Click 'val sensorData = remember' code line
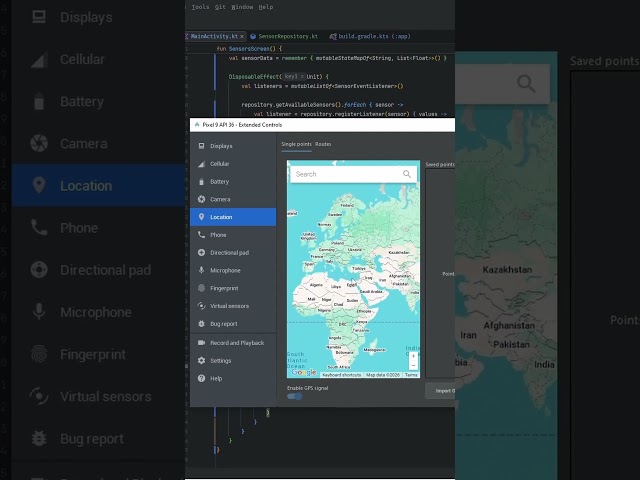The width and height of the screenshot is (640, 480). (338, 58)
